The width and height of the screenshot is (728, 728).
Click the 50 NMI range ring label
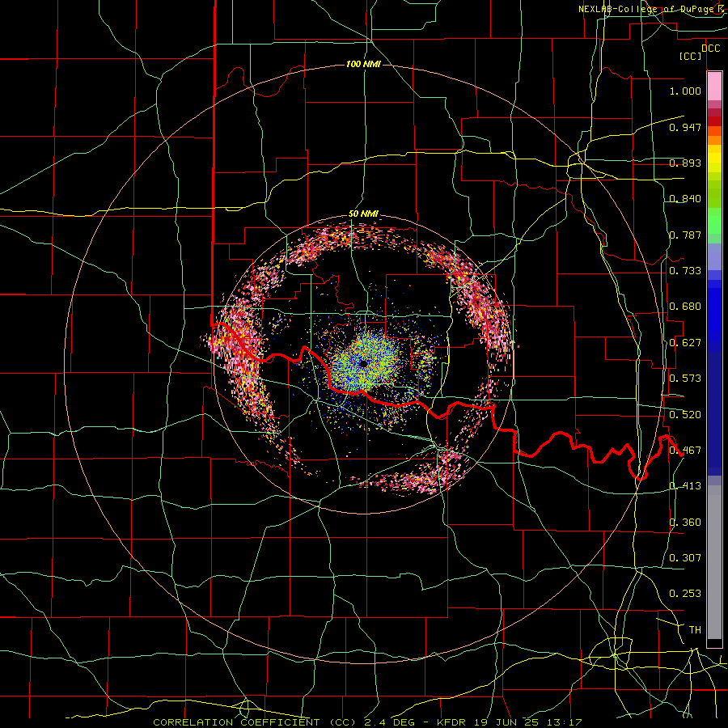pyautogui.click(x=363, y=214)
